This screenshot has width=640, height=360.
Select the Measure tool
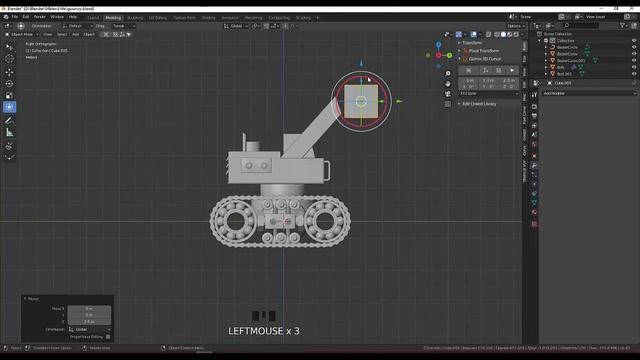pyautogui.click(x=9, y=133)
